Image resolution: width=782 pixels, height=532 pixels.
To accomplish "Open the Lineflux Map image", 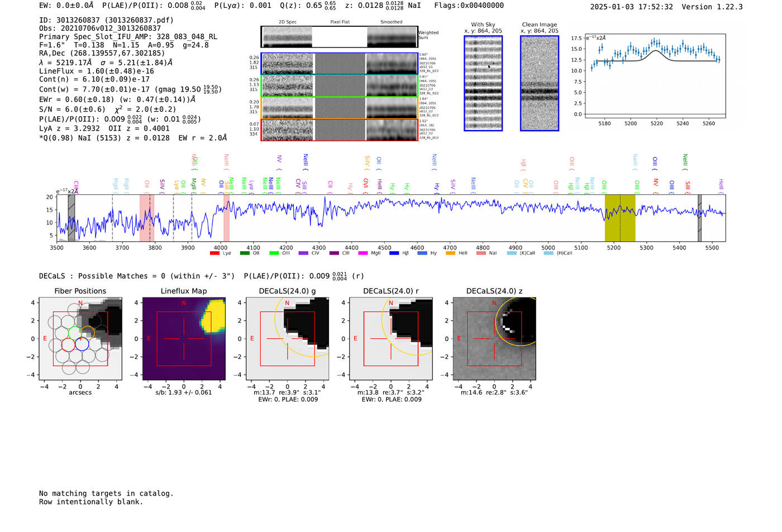I will [184, 338].
